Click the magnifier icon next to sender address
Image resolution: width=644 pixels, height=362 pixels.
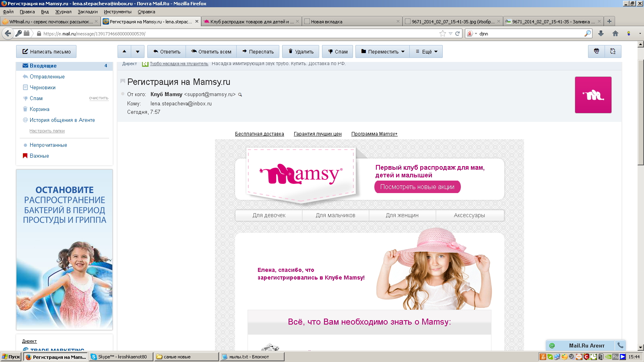[240, 95]
